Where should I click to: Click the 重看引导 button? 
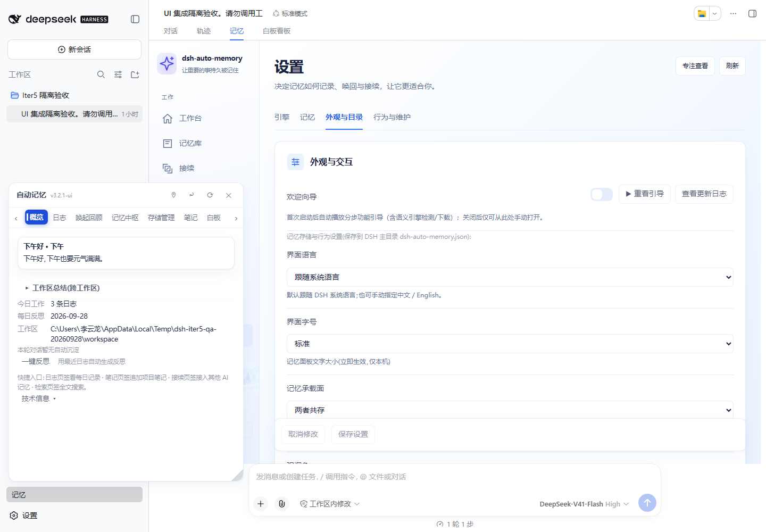pos(645,194)
